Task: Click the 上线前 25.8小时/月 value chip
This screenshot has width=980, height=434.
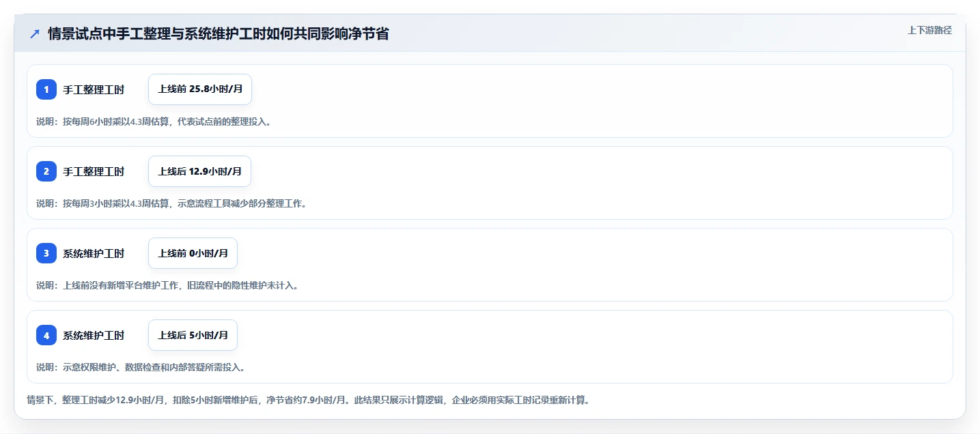Action: click(200, 89)
